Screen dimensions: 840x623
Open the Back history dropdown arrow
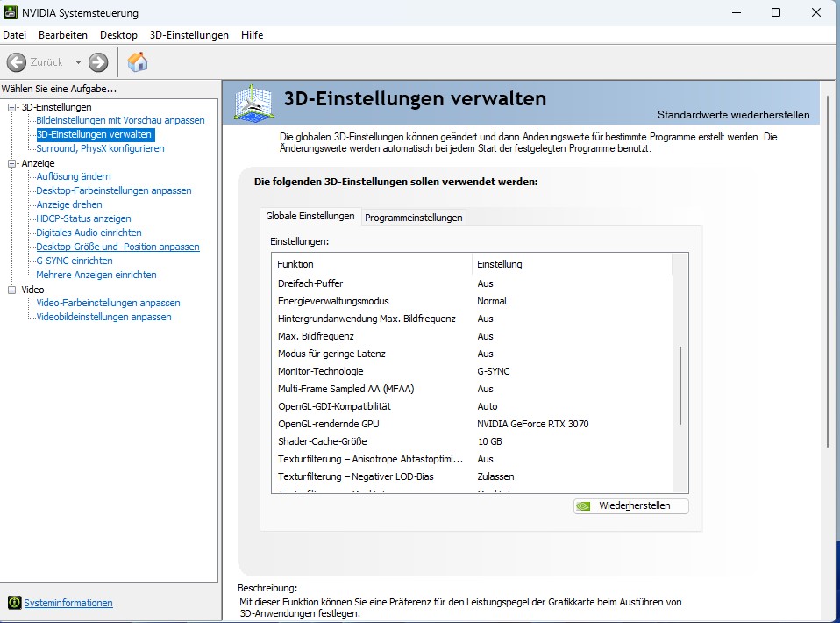[x=78, y=62]
